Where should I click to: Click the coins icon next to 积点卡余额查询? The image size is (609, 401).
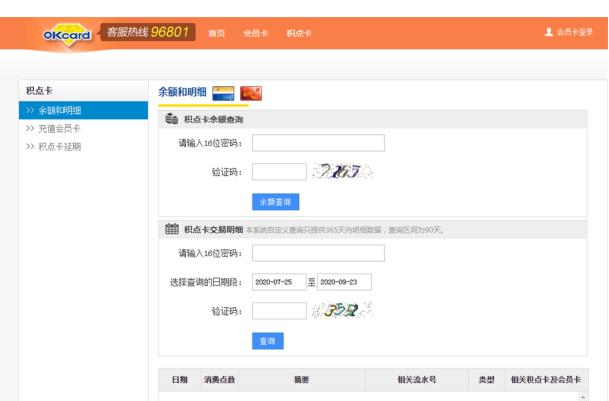click(172, 120)
